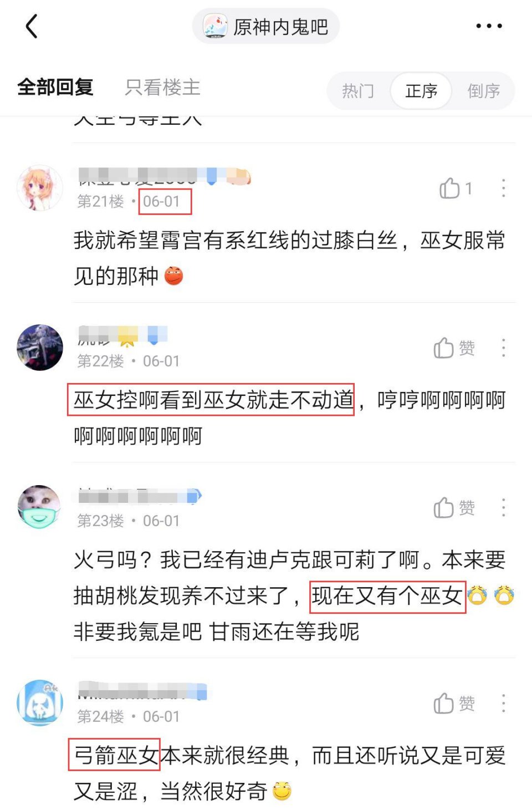
Task: Open the 原神内鬼吧 forum link
Action: [x=266, y=26]
